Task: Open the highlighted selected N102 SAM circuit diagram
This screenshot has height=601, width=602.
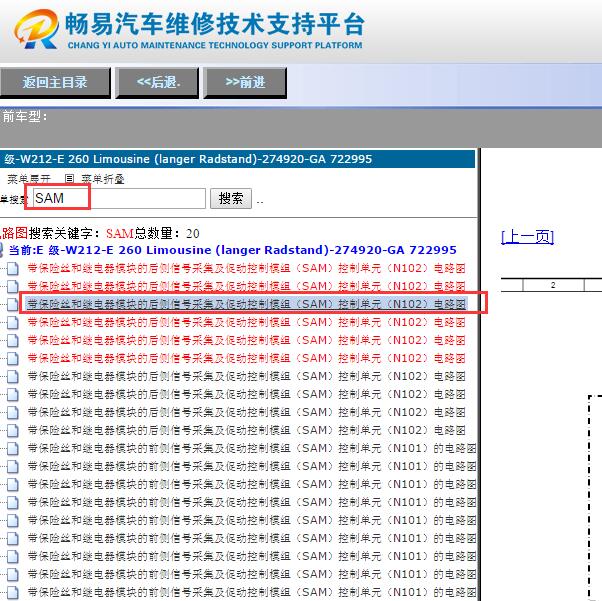Action: pyautogui.click(x=246, y=304)
